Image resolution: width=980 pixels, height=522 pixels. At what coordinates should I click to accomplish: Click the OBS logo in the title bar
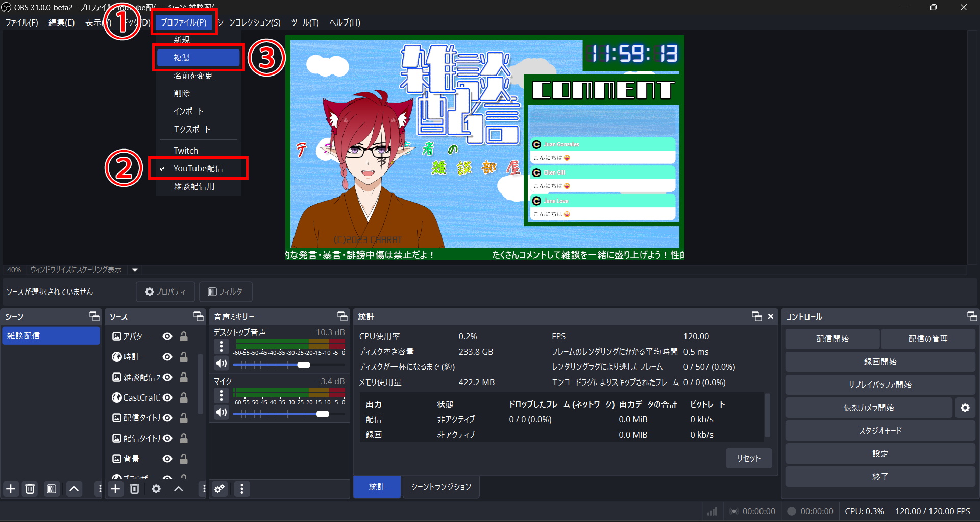pos(6,7)
